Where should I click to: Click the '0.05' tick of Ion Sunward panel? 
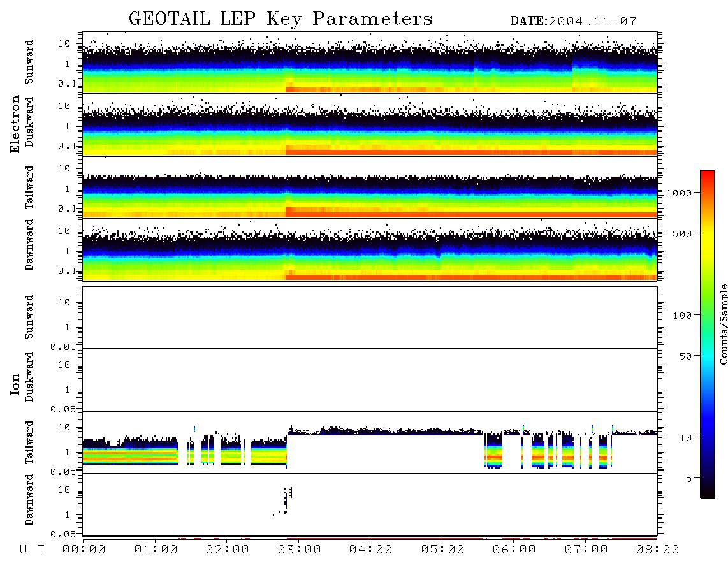pyautogui.click(x=63, y=347)
